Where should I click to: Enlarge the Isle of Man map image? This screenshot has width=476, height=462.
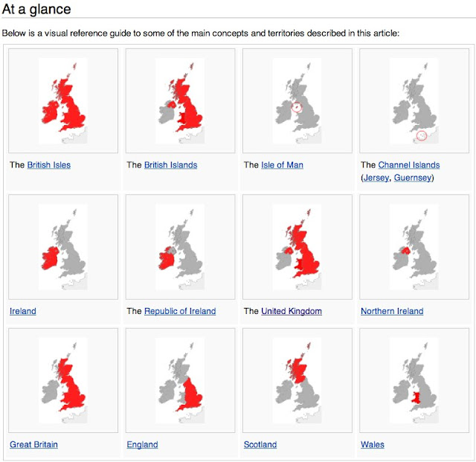(297, 101)
